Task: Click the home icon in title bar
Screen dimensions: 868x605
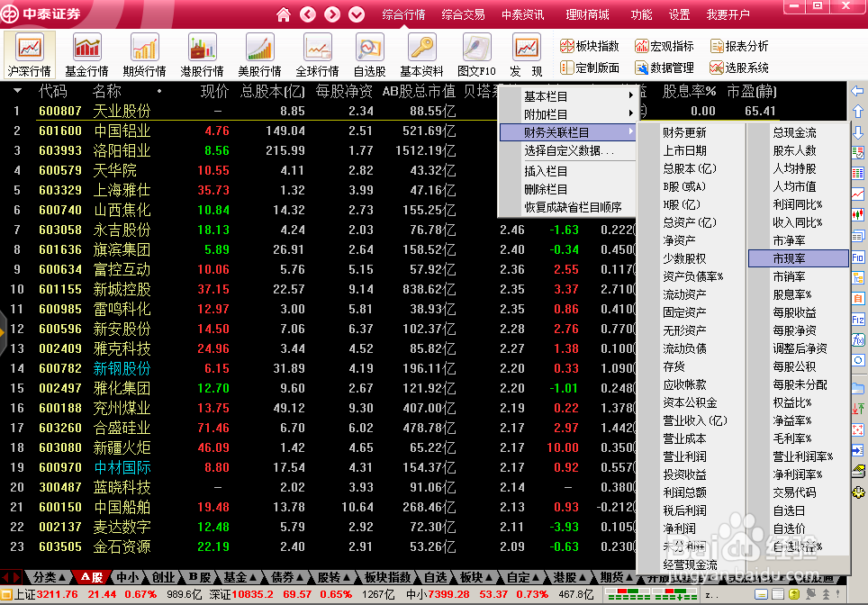Action: pos(284,14)
